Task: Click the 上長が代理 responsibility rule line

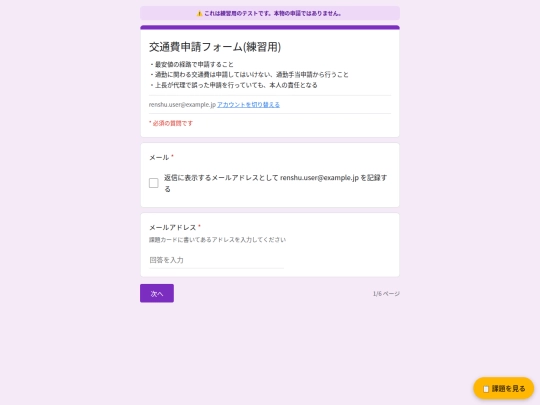Action: click(233, 85)
